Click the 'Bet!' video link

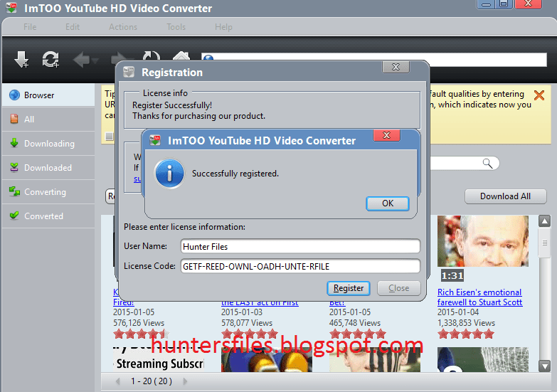coord(337,302)
